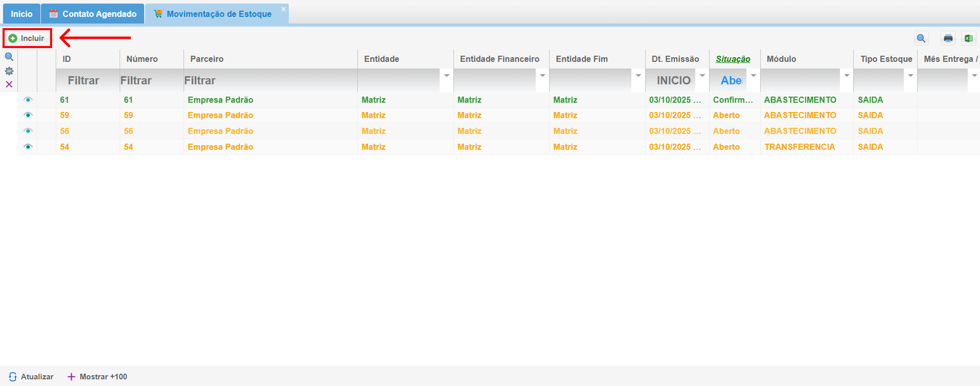
Task: Clear filters with the purple X icon
Action: 9,84
